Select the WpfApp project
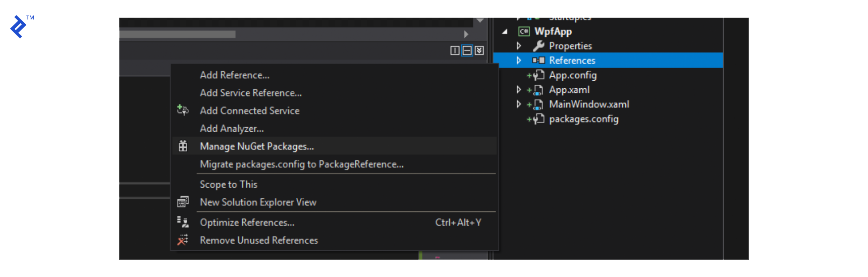Image resolution: width=868 pixels, height=277 pixels. pos(553,31)
